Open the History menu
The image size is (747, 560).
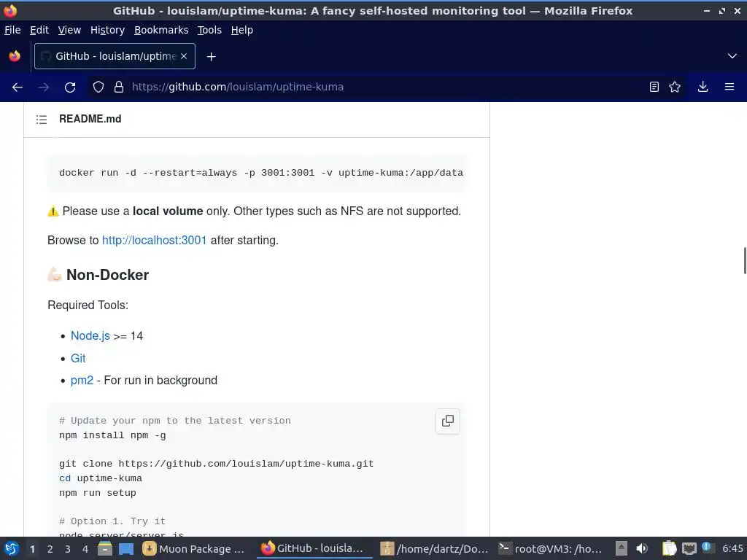(107, 30)
